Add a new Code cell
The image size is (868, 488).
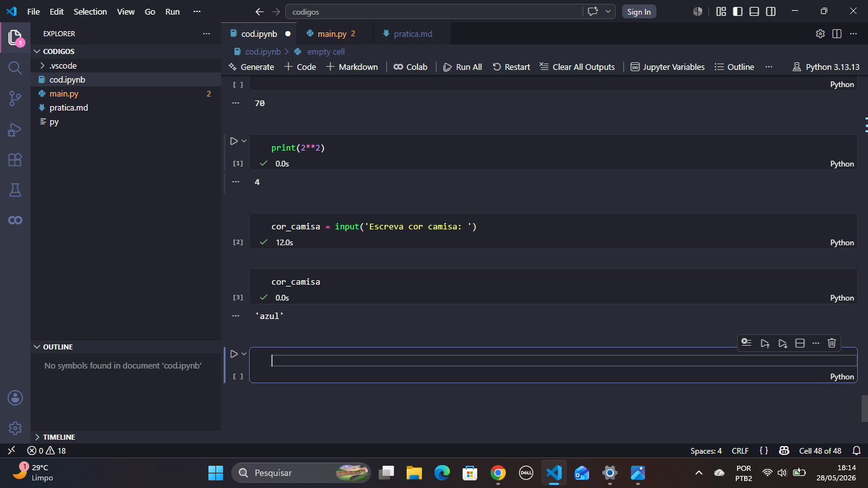[x=299, y=67]
